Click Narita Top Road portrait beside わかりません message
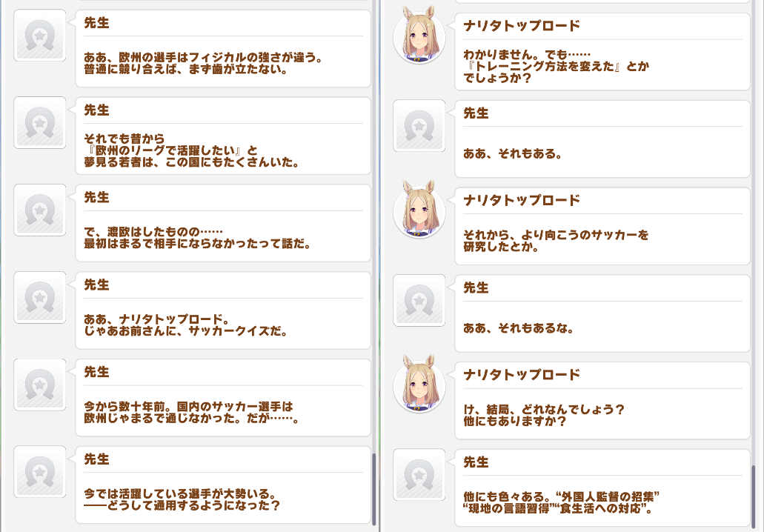The height and width of the screenshot is (532, 764). (419, 36)
